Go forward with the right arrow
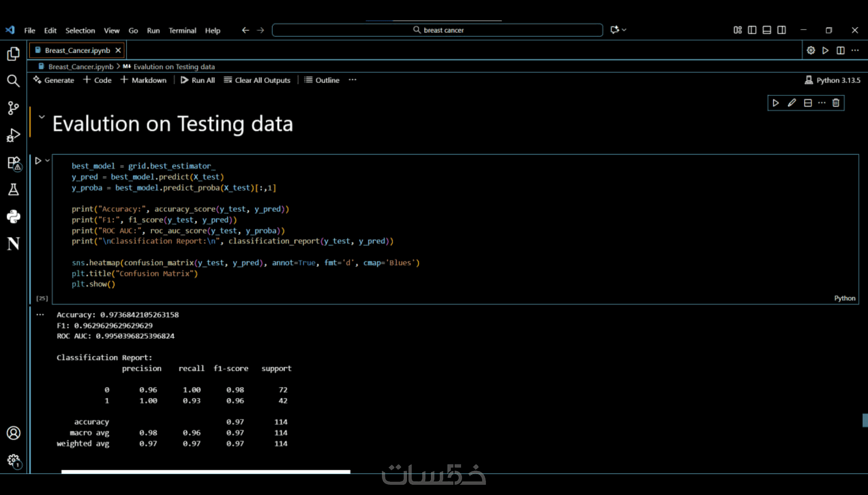The image size is (868, 495). point(260,30)
